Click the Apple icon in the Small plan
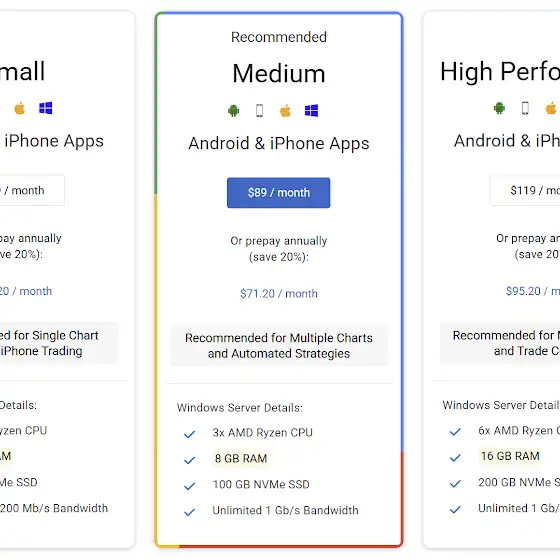This screenshot has width=560, height=560. click(20, 108)
